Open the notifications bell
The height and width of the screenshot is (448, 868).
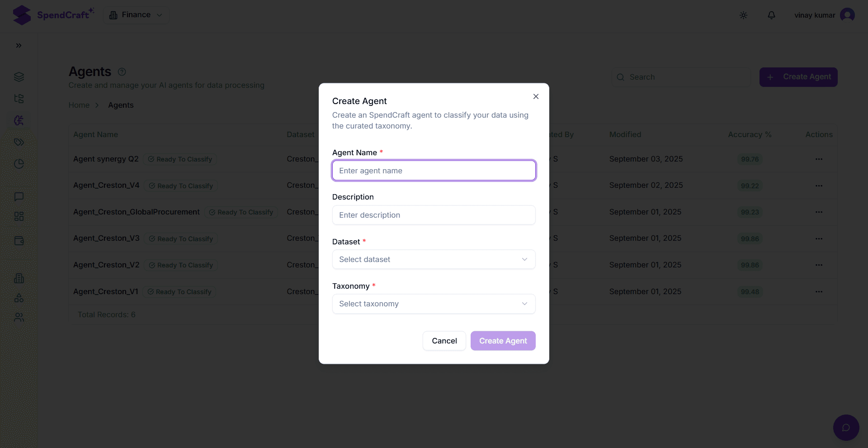coord(772,15)
